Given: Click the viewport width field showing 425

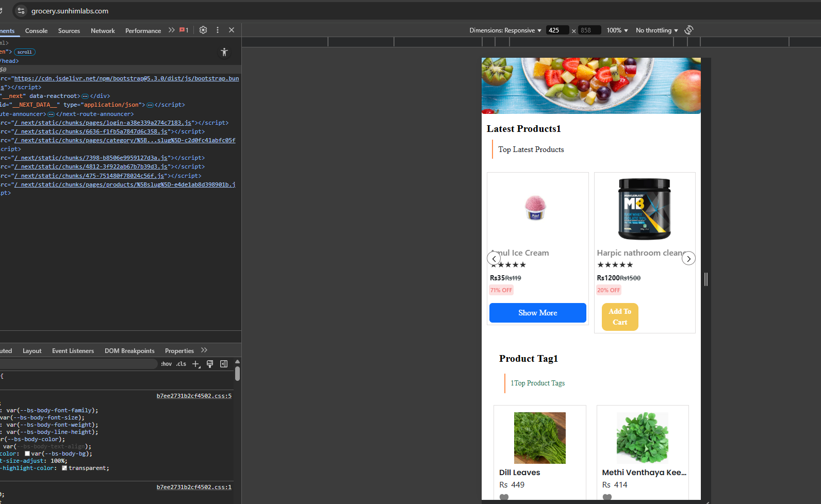Looking at the screenshot, I should [x=557, y=30].
